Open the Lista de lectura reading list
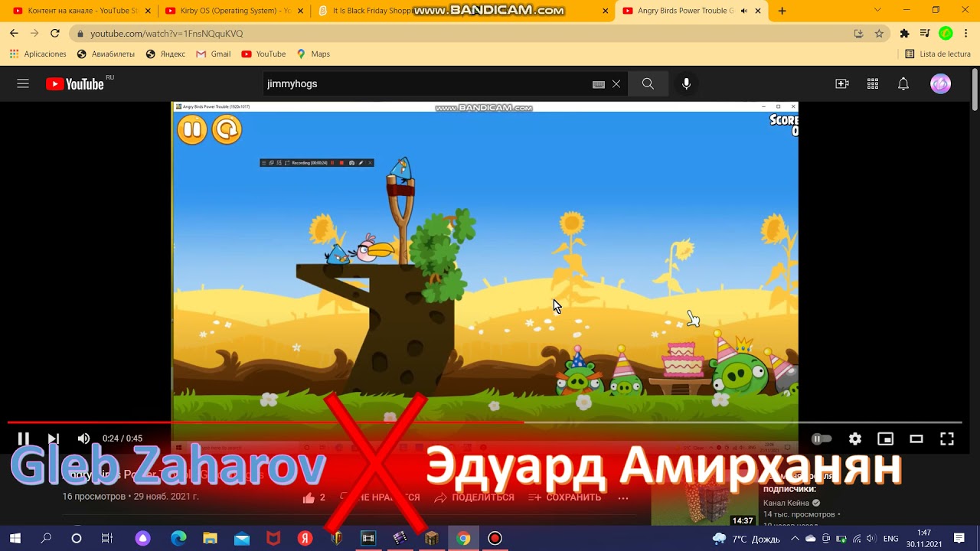This screenshot has height=551, width=980. pyautogui.click(x=938, y=54)
